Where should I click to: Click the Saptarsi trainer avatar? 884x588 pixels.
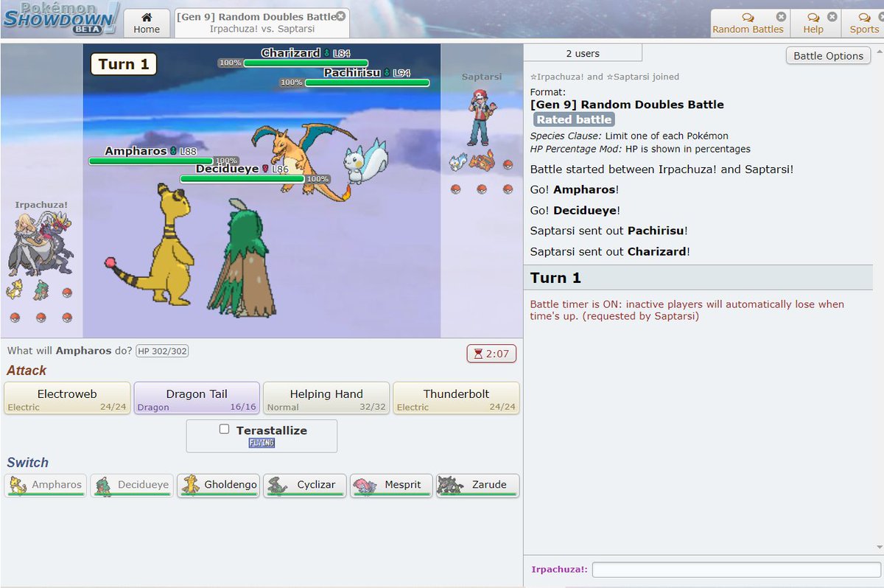481,116
